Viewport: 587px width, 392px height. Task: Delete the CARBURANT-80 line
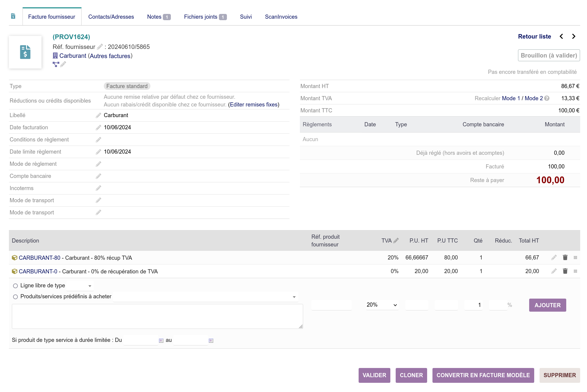coord(565,258)
